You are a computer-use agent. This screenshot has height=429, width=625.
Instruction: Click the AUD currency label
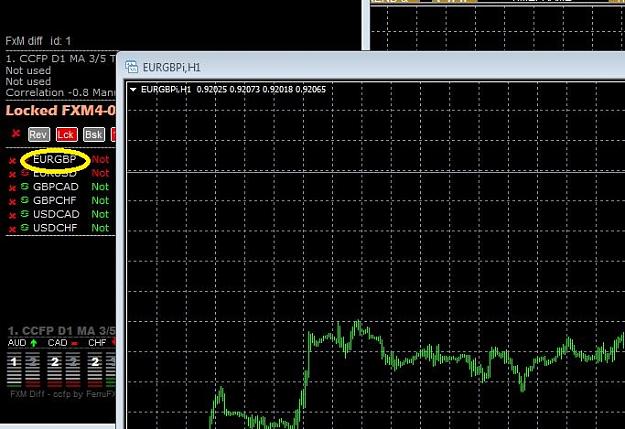click(17, 343)
